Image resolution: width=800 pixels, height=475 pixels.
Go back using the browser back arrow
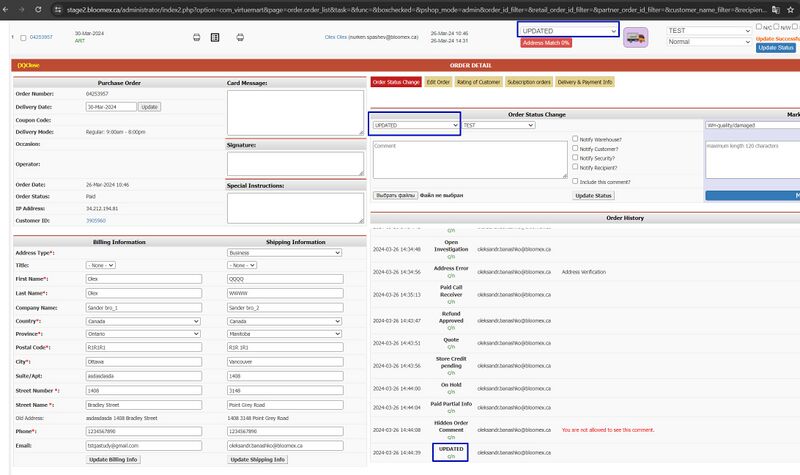pyautogui.click(x=6, y=10)
